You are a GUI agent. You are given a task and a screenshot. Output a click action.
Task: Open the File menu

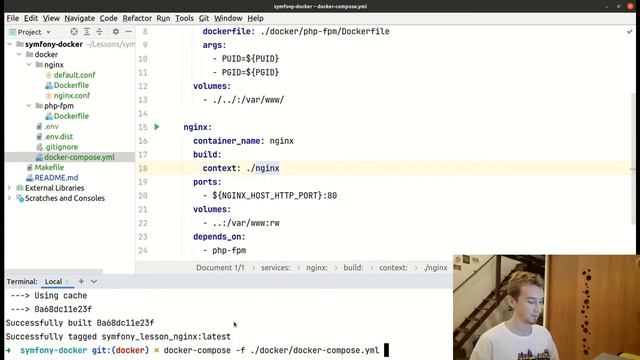pyautogui.click(x=13, y=18)
